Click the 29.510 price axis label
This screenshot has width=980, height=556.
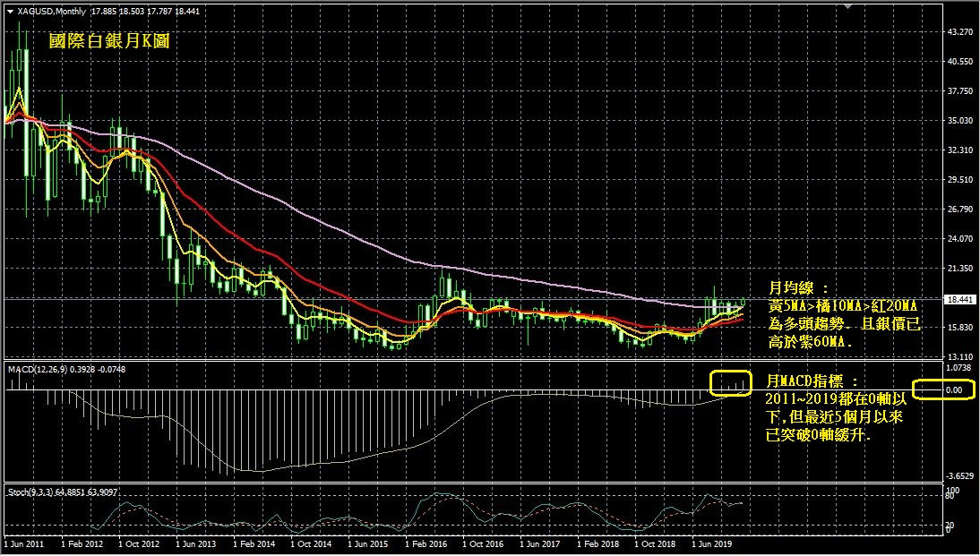pos(960,180)
